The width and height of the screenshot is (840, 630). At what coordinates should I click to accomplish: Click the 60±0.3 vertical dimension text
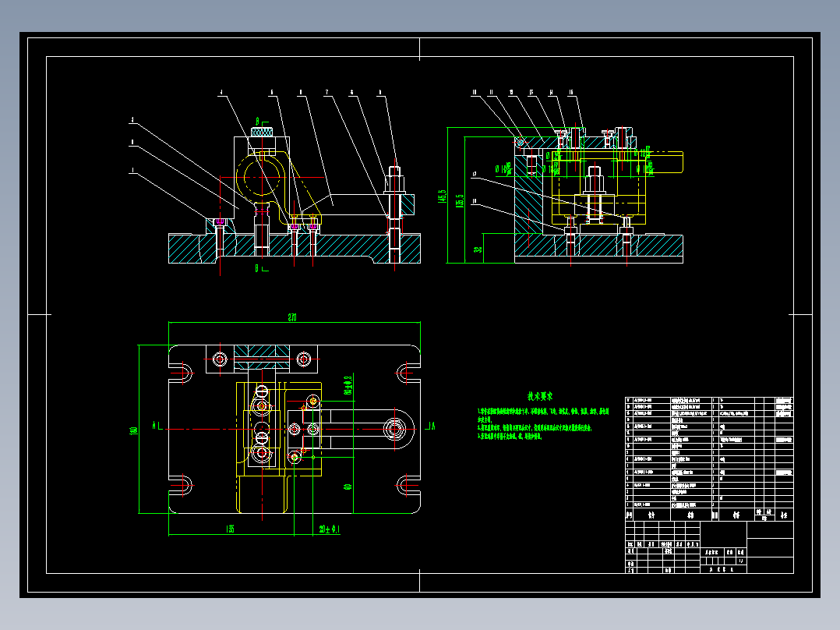coord(348,385)
